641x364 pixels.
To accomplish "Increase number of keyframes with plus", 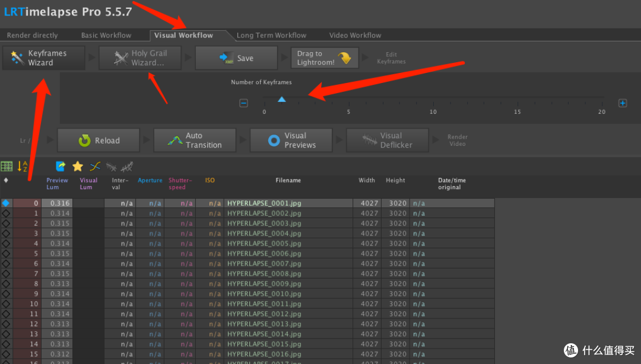I will click(623, 103).
